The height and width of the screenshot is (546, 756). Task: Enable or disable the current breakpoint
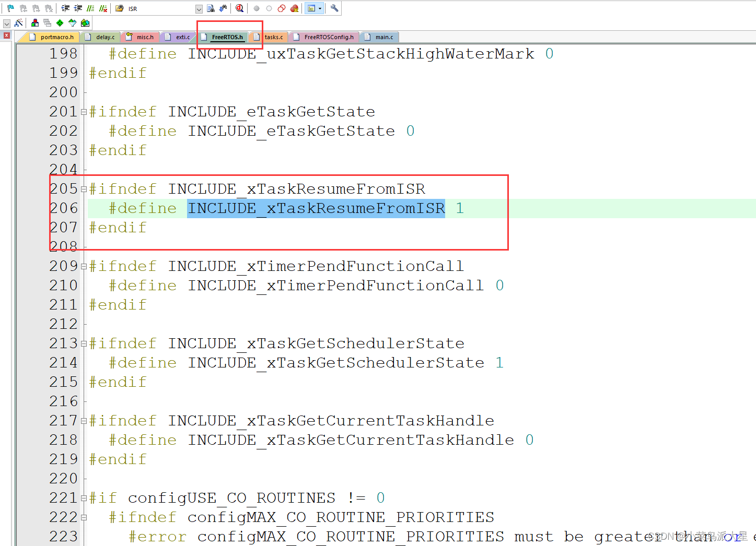click(x=268, y=8)
